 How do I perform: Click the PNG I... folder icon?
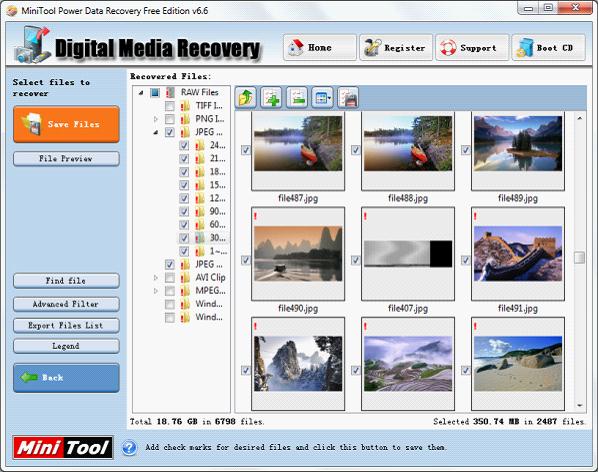pos(185,119)
